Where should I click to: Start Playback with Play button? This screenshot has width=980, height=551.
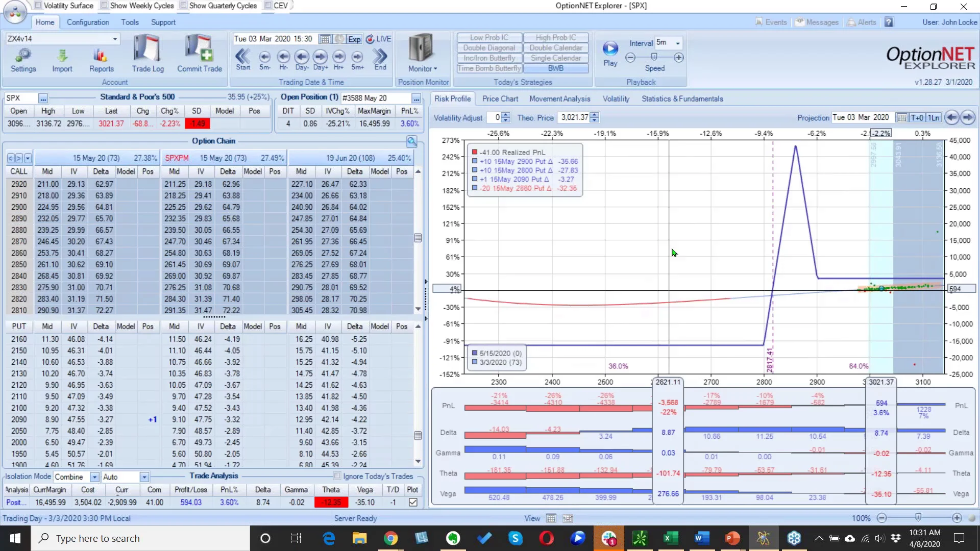610,54
